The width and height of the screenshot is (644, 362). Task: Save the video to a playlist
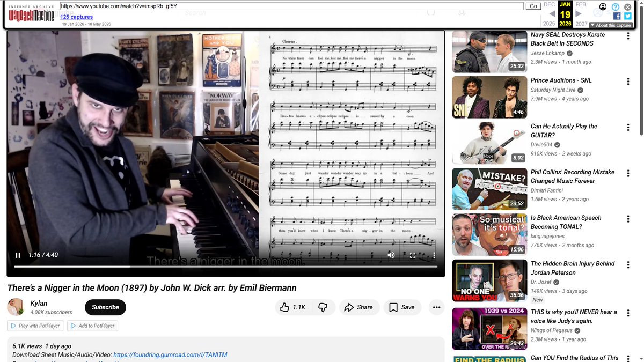402,307
